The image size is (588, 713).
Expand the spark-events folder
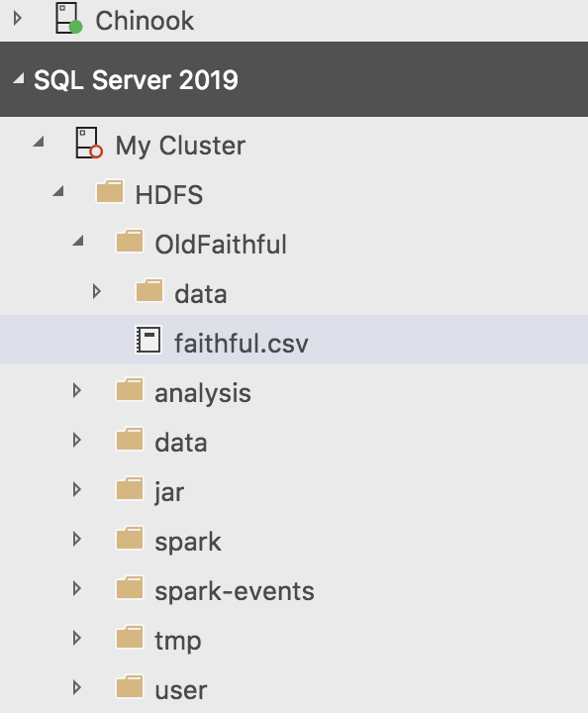pos(77,589)
